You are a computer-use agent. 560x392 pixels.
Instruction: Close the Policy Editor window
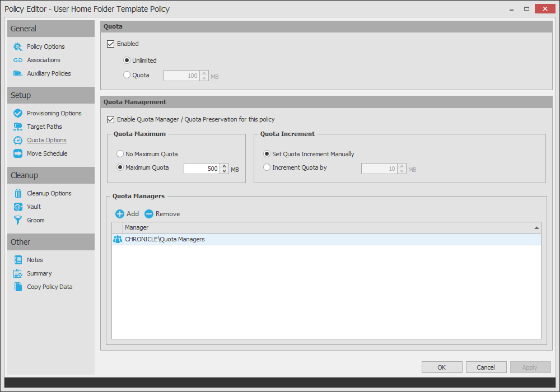click(x=545, y=9)
